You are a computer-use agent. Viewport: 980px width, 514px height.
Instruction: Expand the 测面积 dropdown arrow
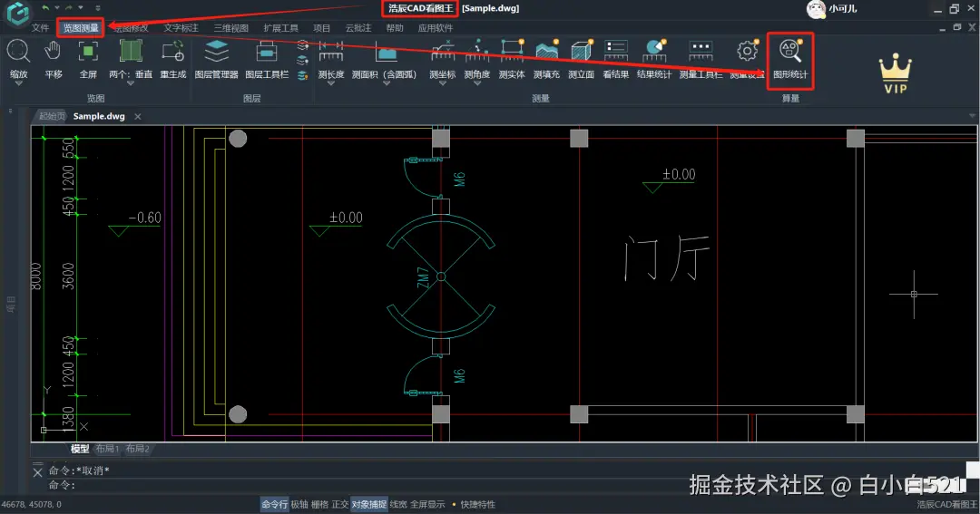[x=386, y=83]
